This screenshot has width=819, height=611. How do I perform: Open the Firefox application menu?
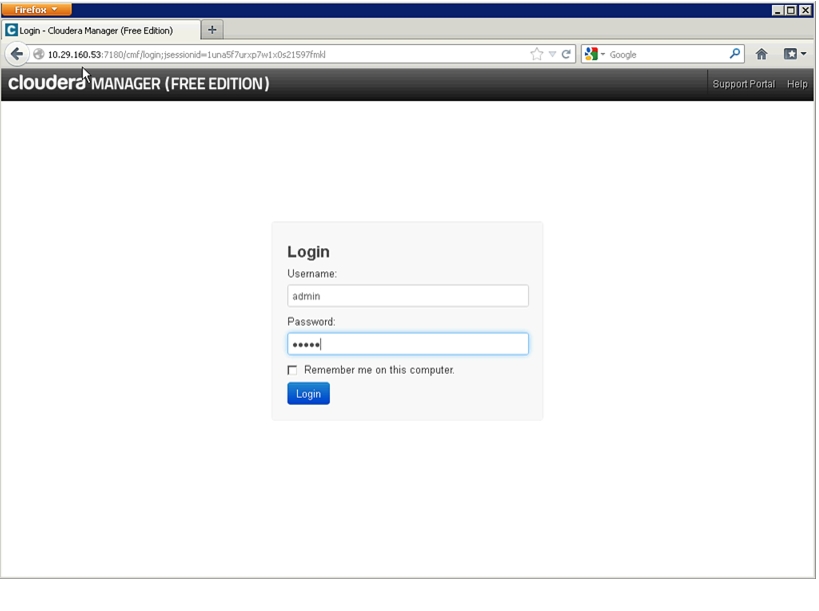[x=36, y=9]
